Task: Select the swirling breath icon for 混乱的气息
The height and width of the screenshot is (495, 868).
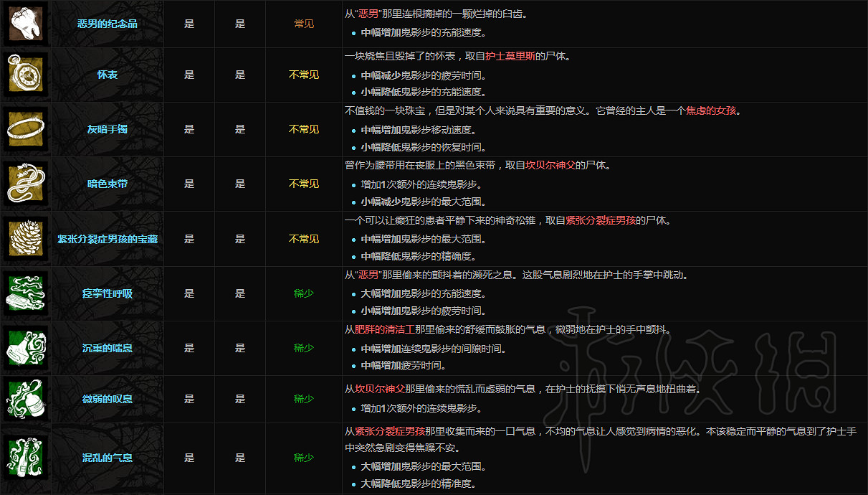Action: click(x=25, y=459)
